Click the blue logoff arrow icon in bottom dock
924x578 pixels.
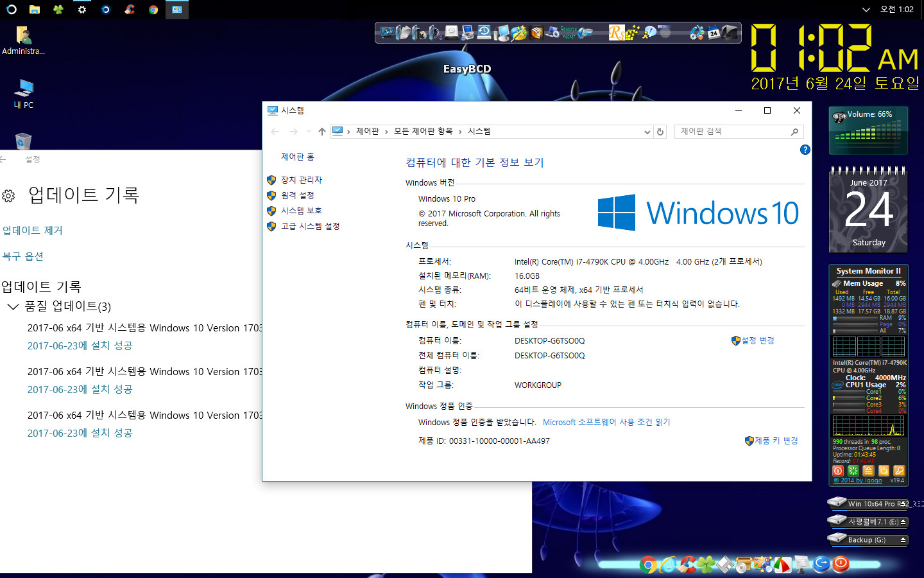[821, 565]
